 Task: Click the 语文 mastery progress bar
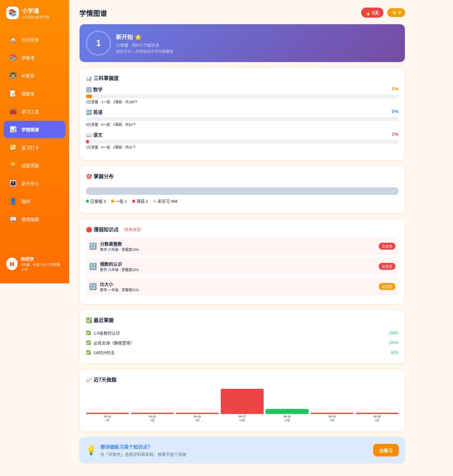pos(242,142)
